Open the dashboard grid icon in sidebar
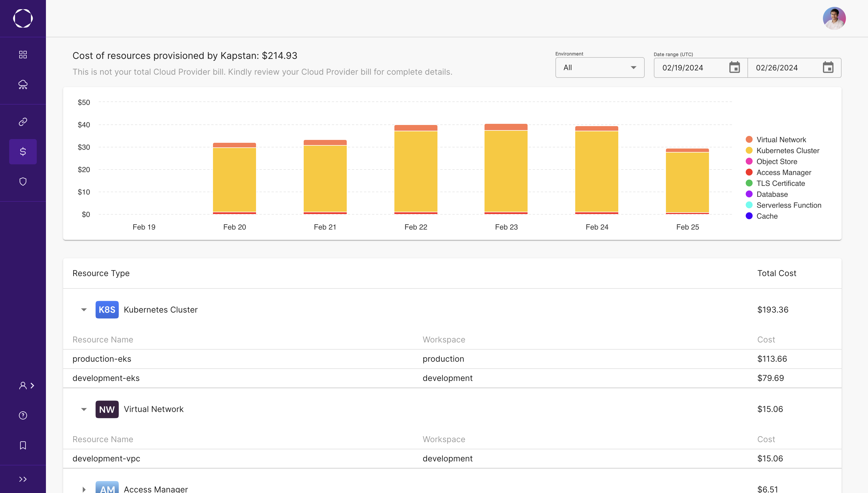This screenshot has height=493, width=868. (x=23, y=55)
